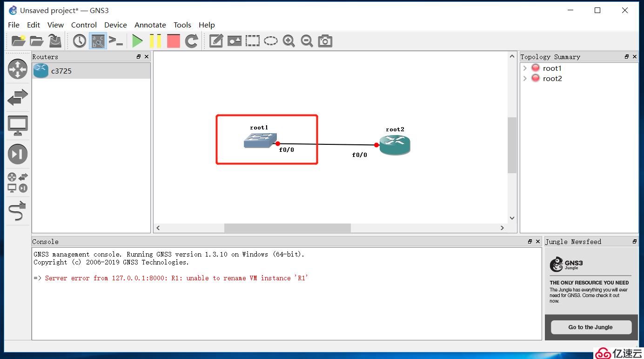Open the View menu
The image size is (644, 359).
55,25
